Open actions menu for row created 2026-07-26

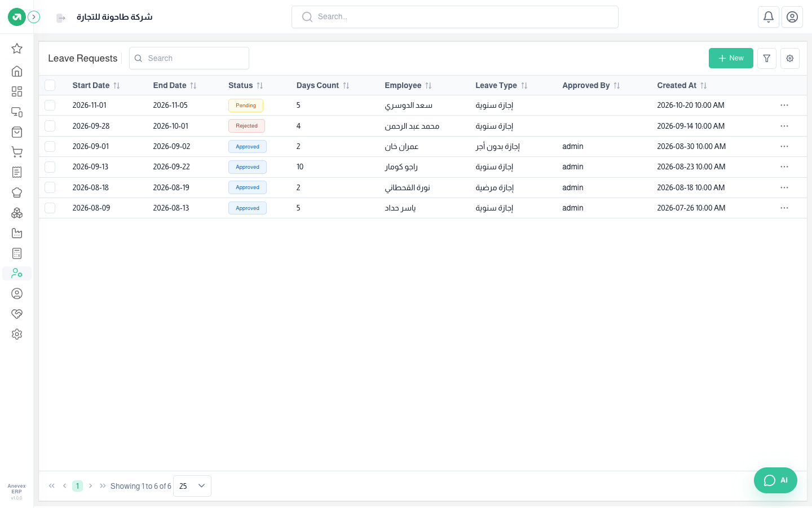click(784, 208)
